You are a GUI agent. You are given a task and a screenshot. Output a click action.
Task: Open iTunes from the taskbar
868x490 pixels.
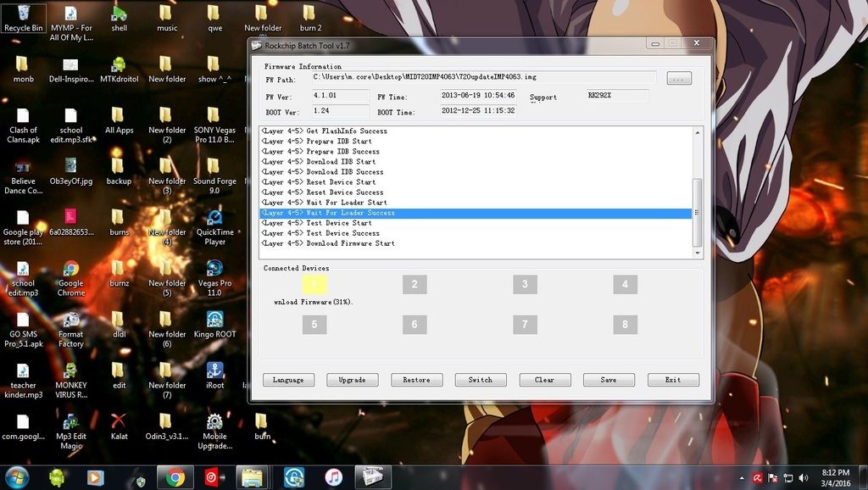point(333,477)
